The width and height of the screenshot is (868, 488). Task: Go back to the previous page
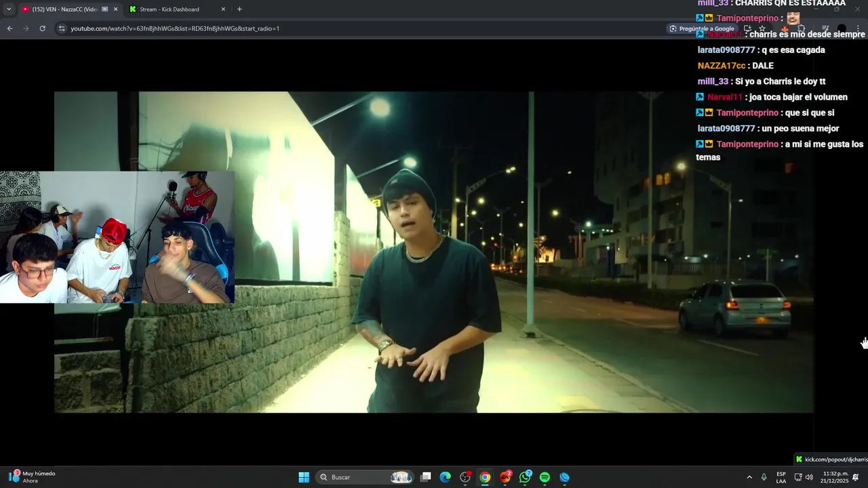pos(10,28)
